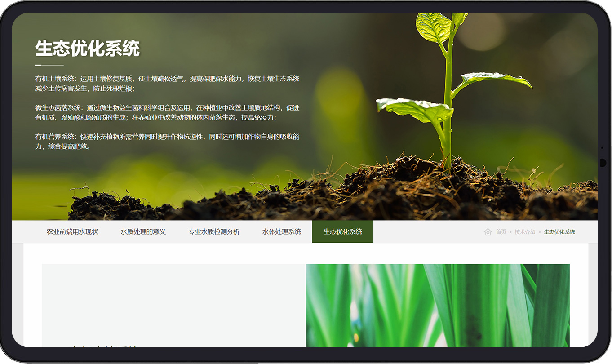This screenshot has height=364, width=612.
Task: Click the 微生态菌落系统 description paragraph
Action: coord(168,113)
